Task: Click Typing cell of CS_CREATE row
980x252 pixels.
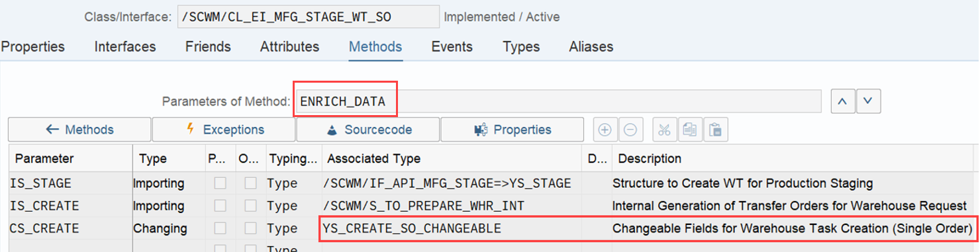Action: [293, 228]
